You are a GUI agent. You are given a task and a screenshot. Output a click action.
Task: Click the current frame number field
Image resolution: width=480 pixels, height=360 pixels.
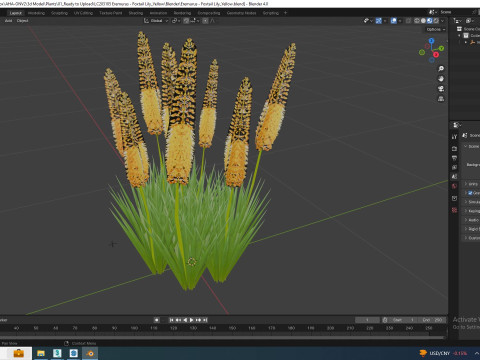tap(367, 320)
